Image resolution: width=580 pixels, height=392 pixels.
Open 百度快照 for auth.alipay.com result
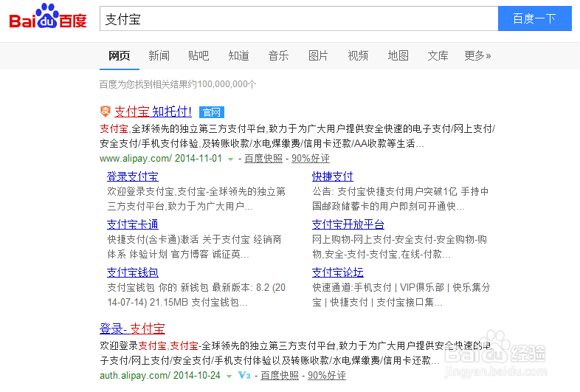(280, 375)
